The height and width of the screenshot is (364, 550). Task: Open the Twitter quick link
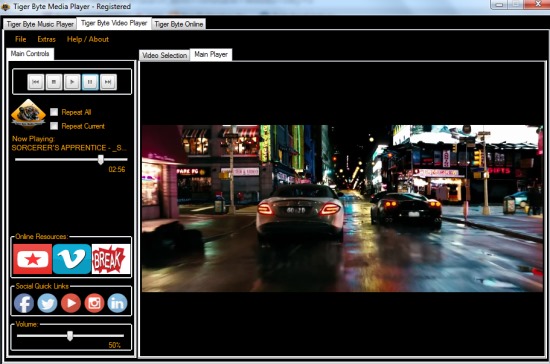[x=47, y=303]
